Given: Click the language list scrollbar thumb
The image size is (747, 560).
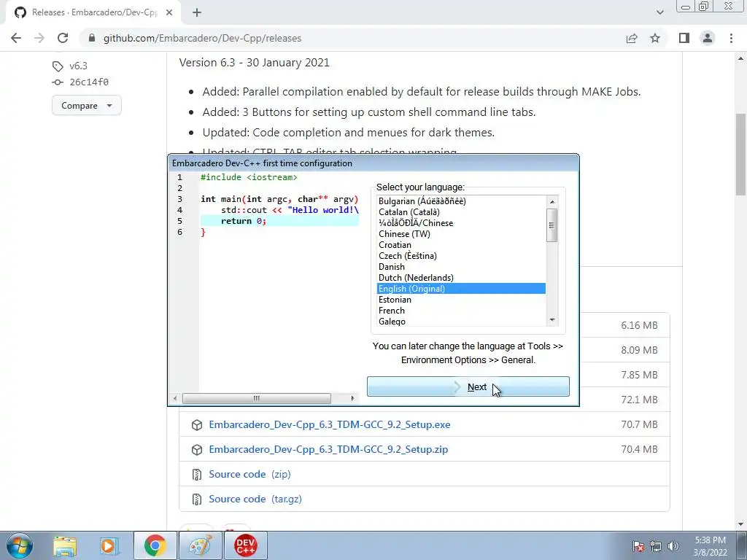Looking at the screenshot, I should tap(552, 225).
